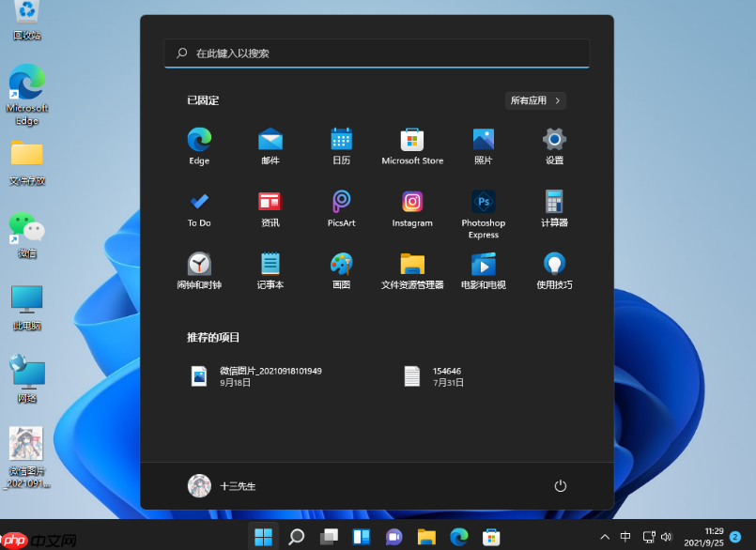Open the 画图 paint app
The width and height of the screenshot is (756, 550).
click(x=341, y=271)
